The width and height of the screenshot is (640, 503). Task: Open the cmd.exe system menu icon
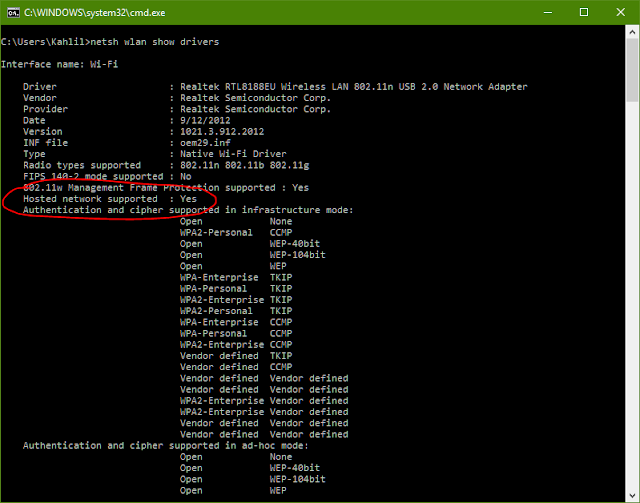tap(13, 13)
